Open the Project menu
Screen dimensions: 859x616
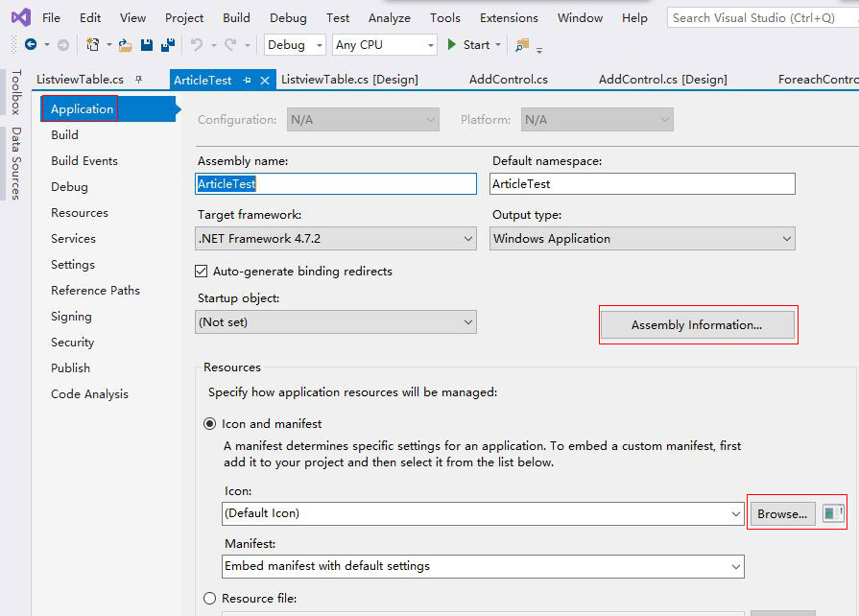(184, 18)
